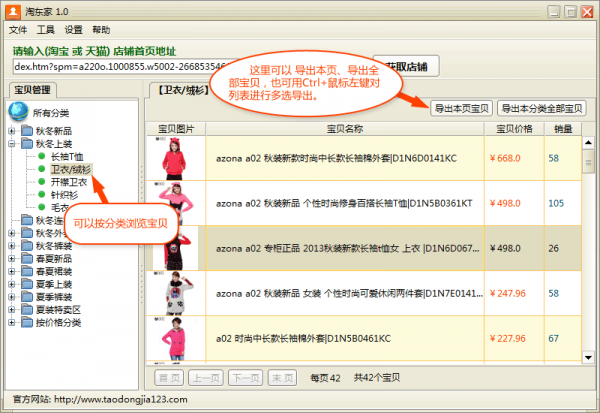The width and height of the screenshot is (600, 413).
Task: Click the 上一页 button
Action: coord(206,378)
